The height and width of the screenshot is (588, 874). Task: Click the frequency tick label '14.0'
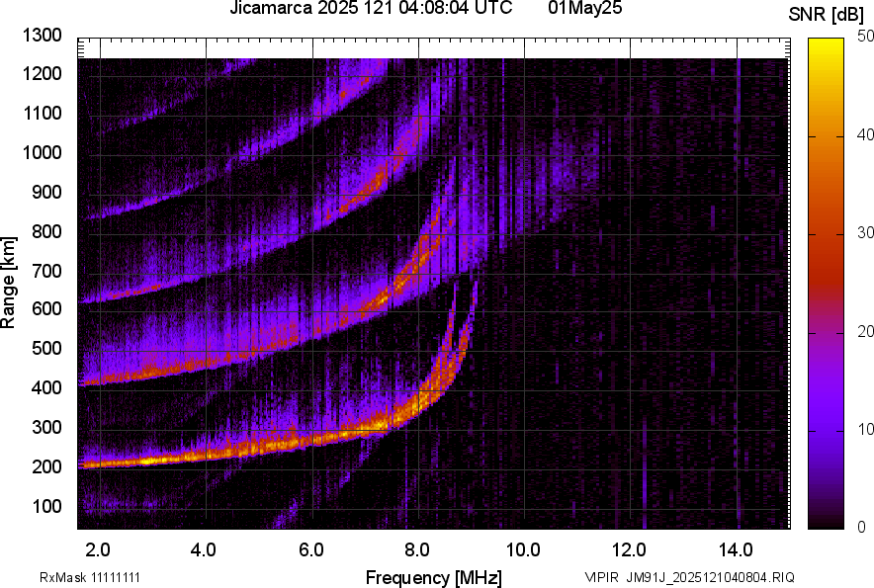(736, 550)
